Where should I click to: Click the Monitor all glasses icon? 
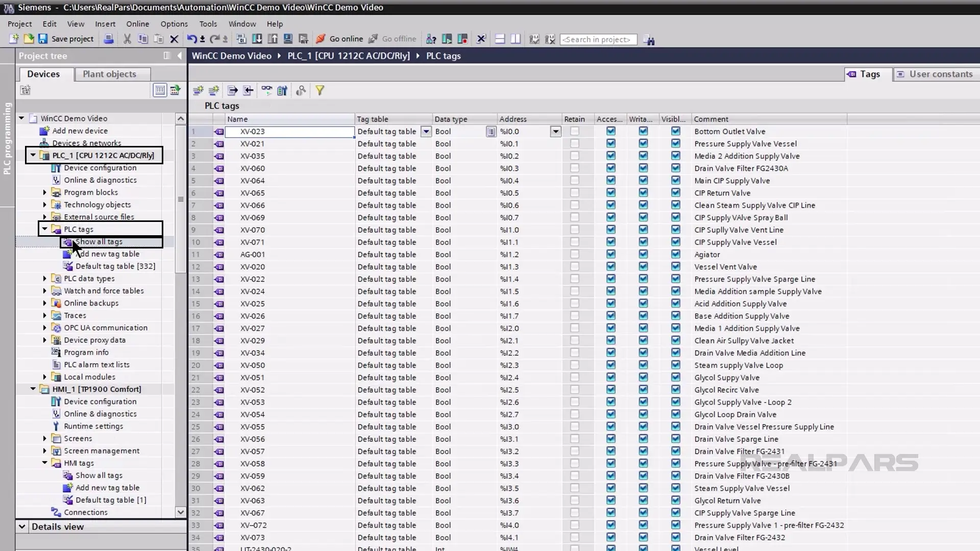point(266,90)
